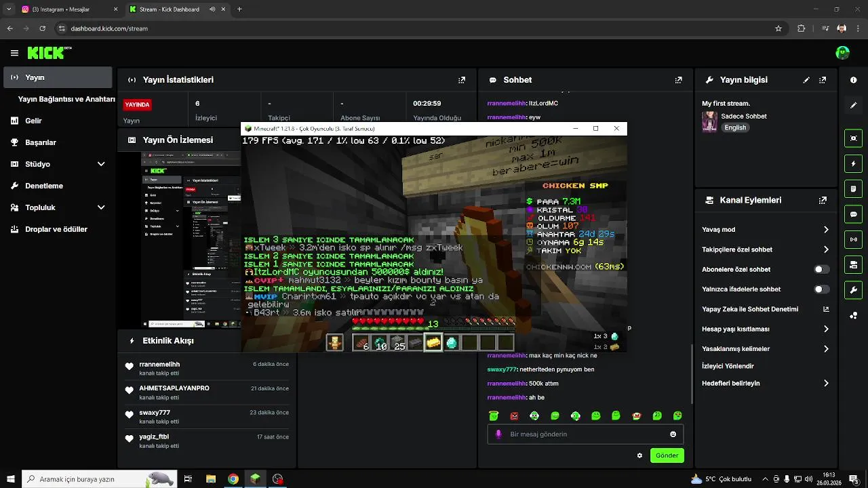The image size is (868, 488).
Task: Toggle the broadcast signal widget icon
Action: (x=853, y=239)
